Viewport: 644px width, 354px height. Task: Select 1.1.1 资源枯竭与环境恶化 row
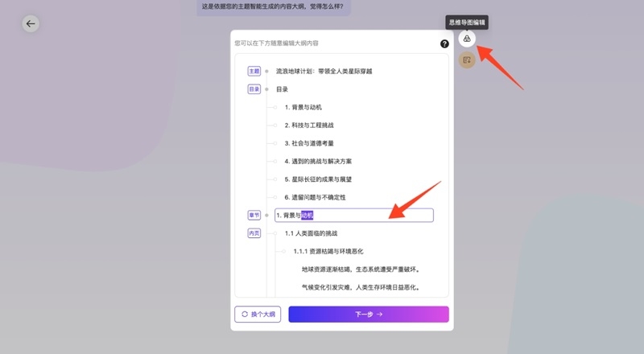[328, 251]
